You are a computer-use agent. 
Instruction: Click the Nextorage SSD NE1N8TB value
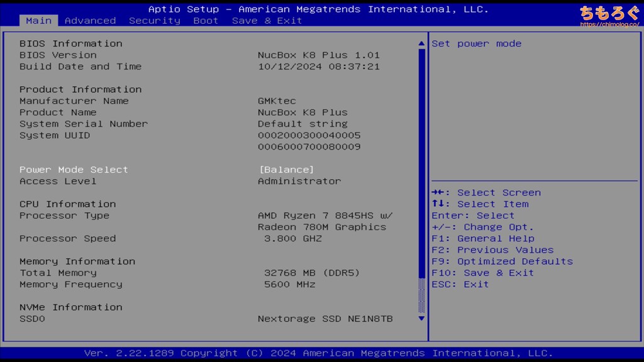pos(325,319)
